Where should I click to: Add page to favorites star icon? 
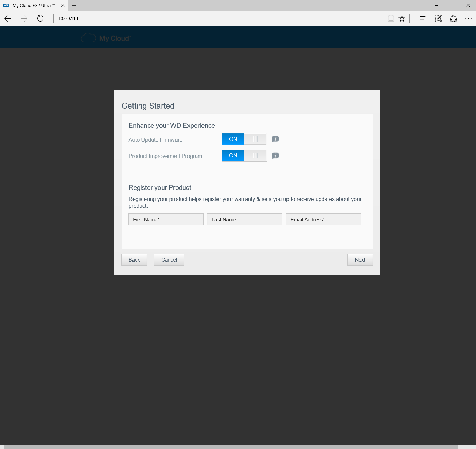[402, 18]
